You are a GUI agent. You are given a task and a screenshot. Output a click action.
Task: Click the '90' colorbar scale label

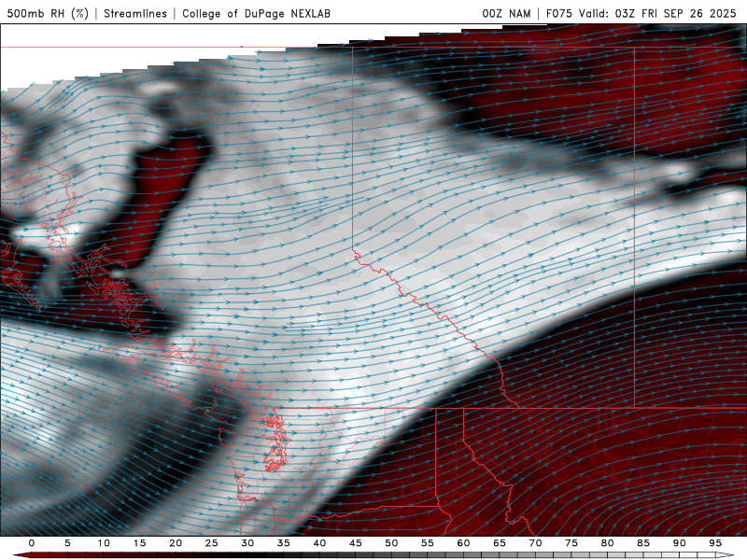coord(680,543)
